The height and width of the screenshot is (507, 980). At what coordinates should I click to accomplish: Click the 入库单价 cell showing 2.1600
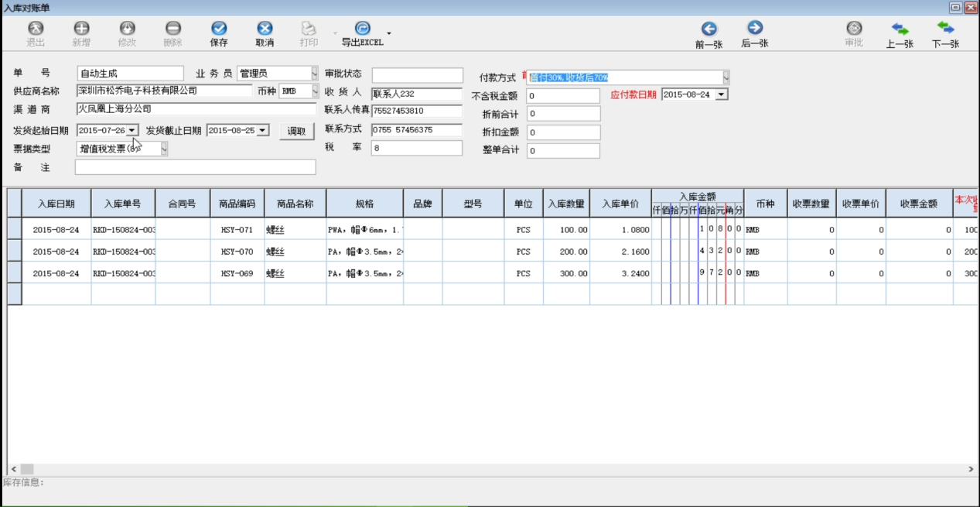[620, 252]
